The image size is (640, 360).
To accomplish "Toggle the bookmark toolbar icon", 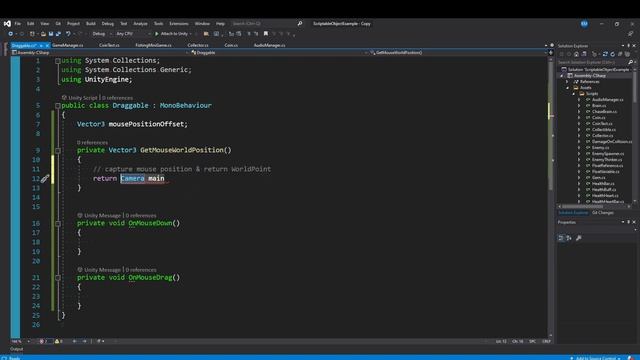I will [x=266, y=34].
